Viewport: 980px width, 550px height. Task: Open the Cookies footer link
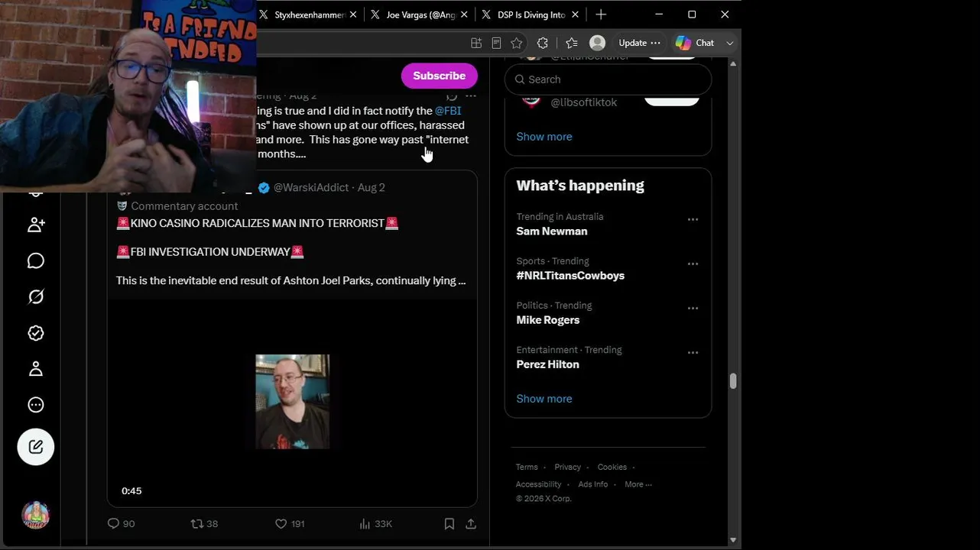tap(612, 467)
